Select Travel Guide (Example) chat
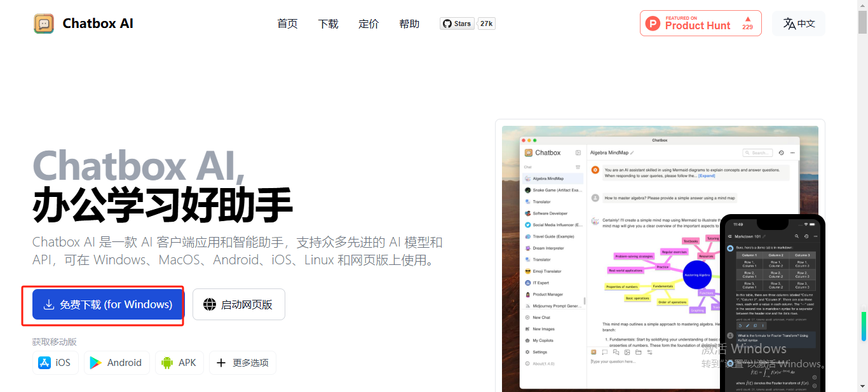The image size is (868, 392). click(553, 236)
